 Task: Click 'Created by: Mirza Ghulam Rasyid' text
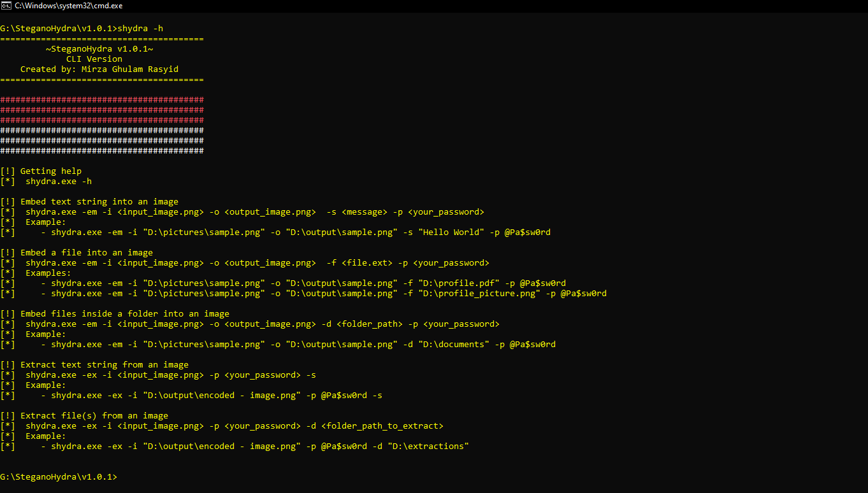click(x=99, y=69)
